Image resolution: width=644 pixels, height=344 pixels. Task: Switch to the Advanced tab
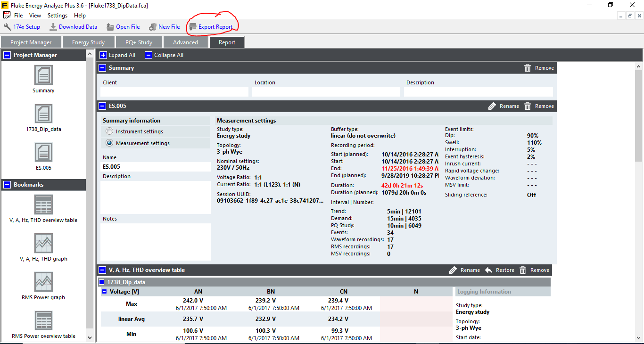[x=186, y=42]
